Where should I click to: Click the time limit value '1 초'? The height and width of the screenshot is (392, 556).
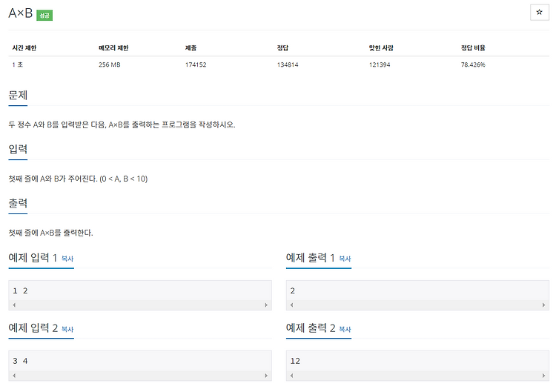(18, 64)
